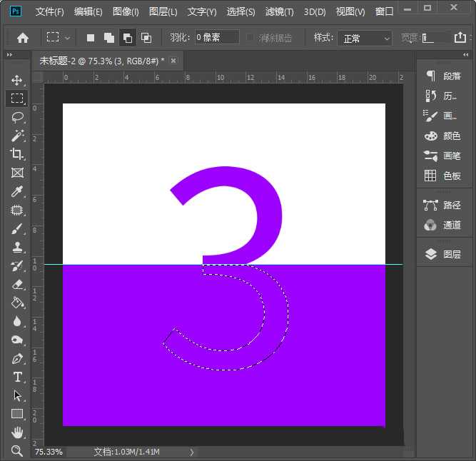Click the 羽化 feather input field
The width and height of the screenshot is (476, 461).
point(216,38)
